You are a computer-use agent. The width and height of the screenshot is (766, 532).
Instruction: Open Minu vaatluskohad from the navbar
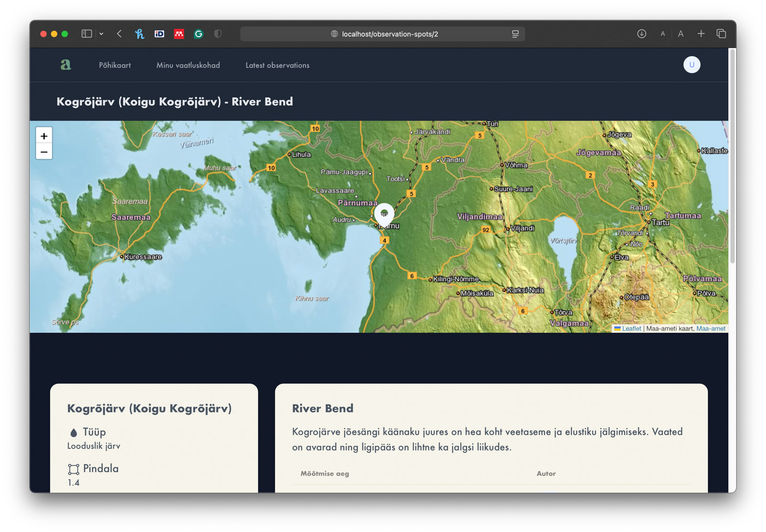[188, 65]
